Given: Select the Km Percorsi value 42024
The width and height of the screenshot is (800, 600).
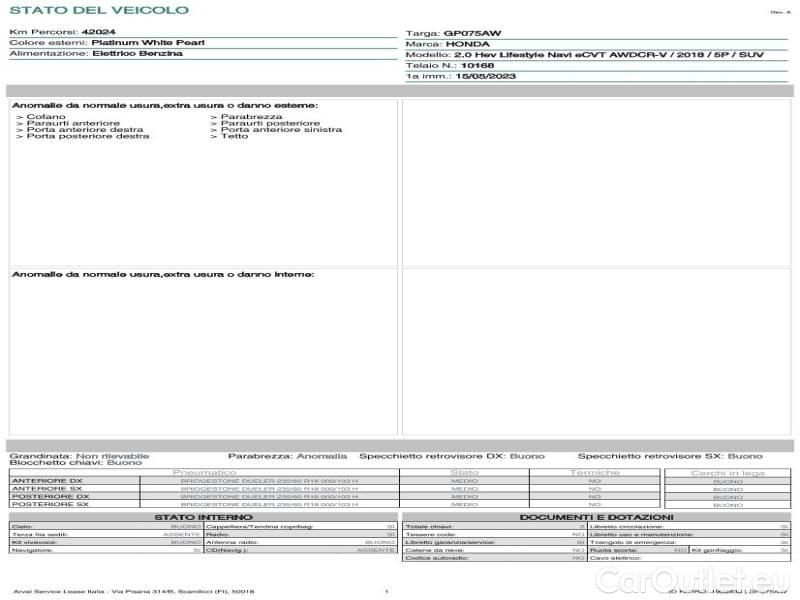Looking at the screenshot, I should coord(100,32).
